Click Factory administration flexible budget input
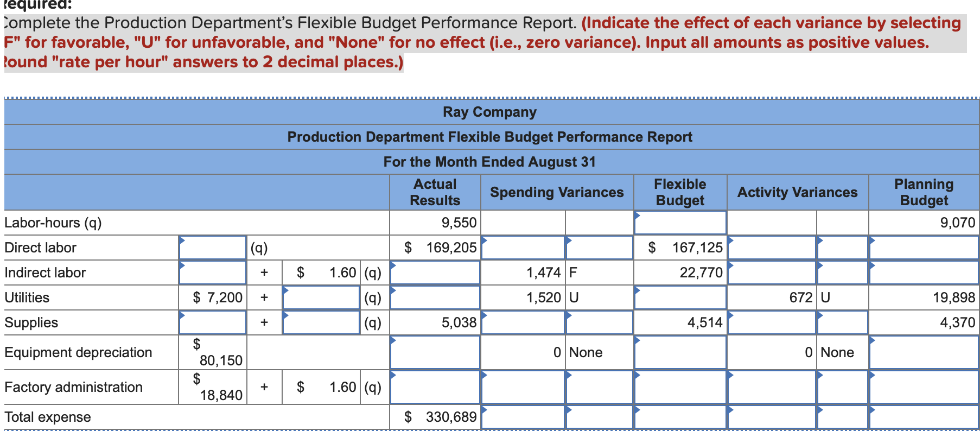980x431 pixels. point(680,387)
